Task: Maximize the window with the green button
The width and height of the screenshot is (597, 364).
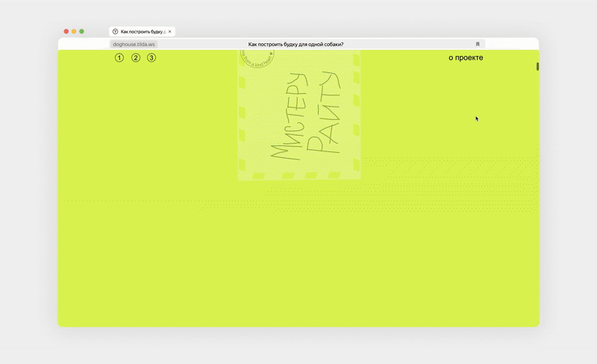Action: coord(81,31)
